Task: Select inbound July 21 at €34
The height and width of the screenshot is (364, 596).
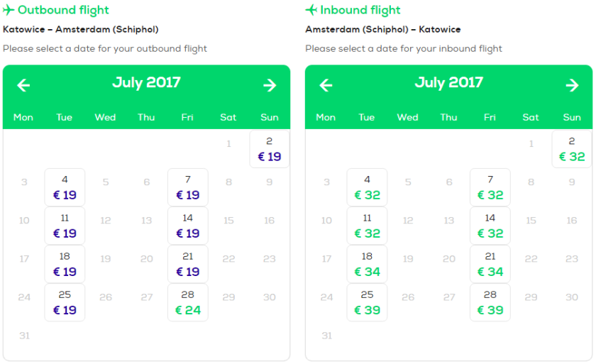Action: point(490,264)
